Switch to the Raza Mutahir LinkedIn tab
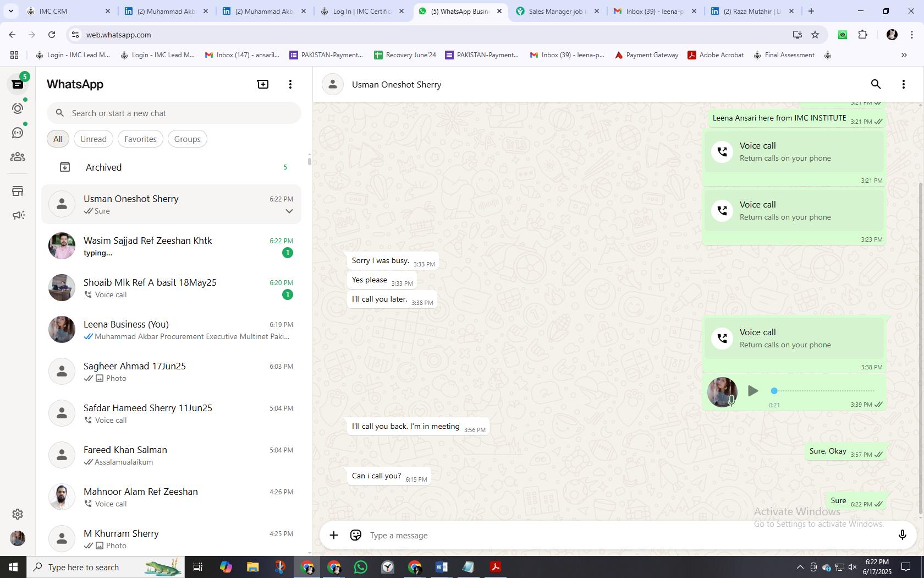This screenshot has height=578, width=924. click(752, 11)
